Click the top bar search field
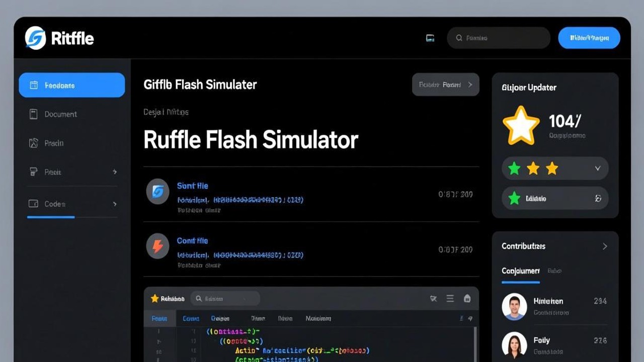This screenshot has height=362, width=644. click(x=499, y=38)
